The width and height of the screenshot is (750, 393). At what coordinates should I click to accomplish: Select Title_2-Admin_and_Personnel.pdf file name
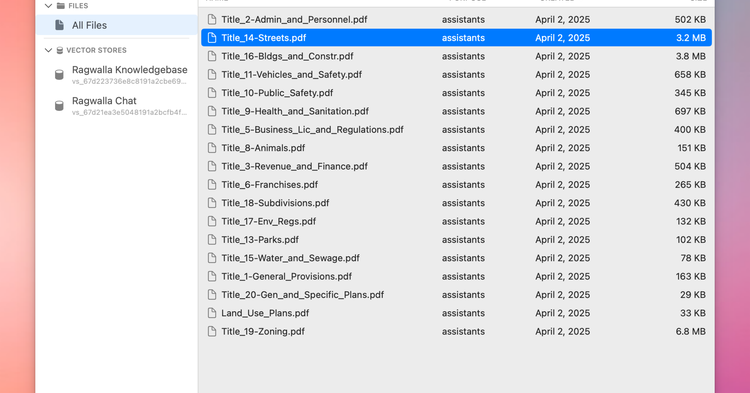pos(294,20)
